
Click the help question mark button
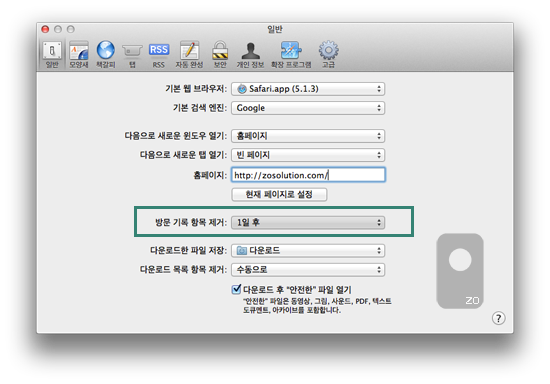click(498, 318)
